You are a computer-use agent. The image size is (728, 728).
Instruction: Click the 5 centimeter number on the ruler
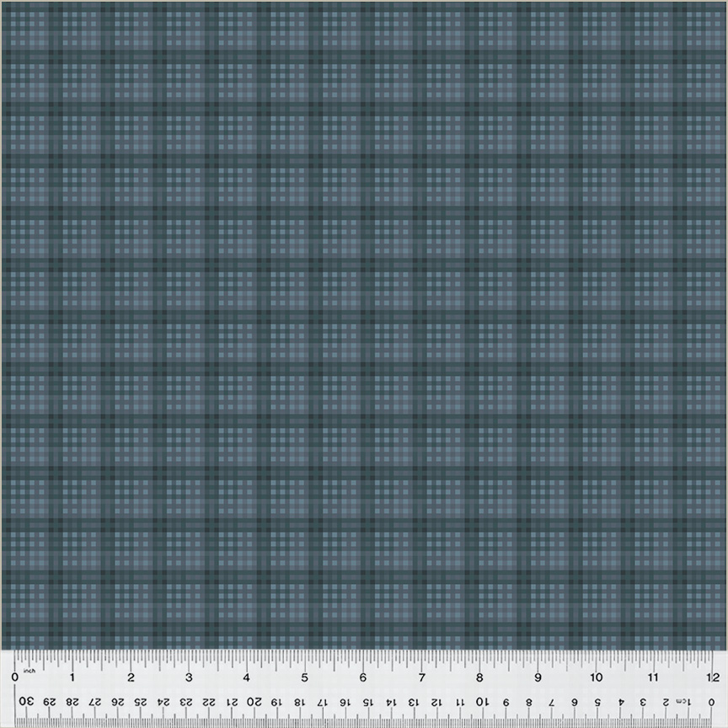click(597, 702)
